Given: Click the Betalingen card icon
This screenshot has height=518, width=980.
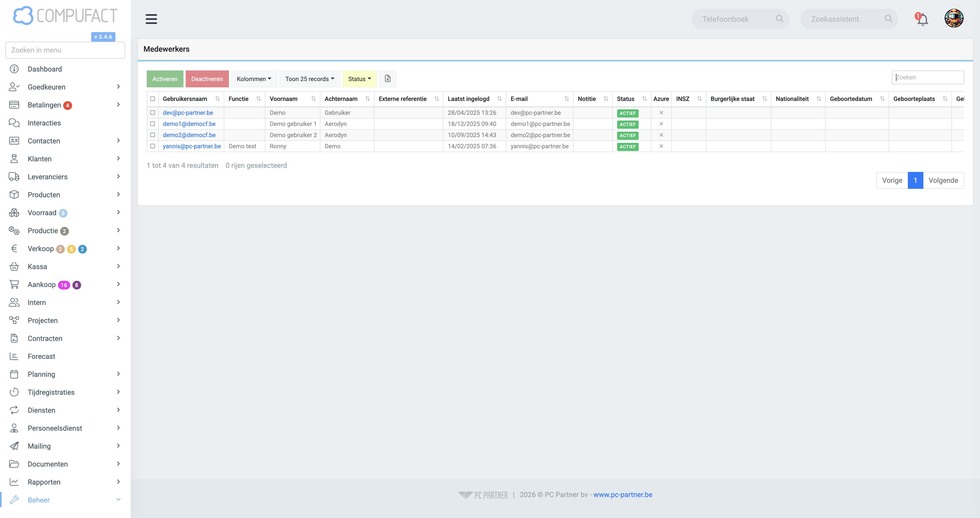Looking at the screenshot, I should (14, 105).
